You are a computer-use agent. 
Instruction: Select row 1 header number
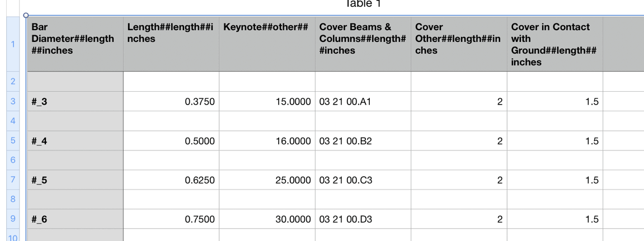[x=13, y=44]
